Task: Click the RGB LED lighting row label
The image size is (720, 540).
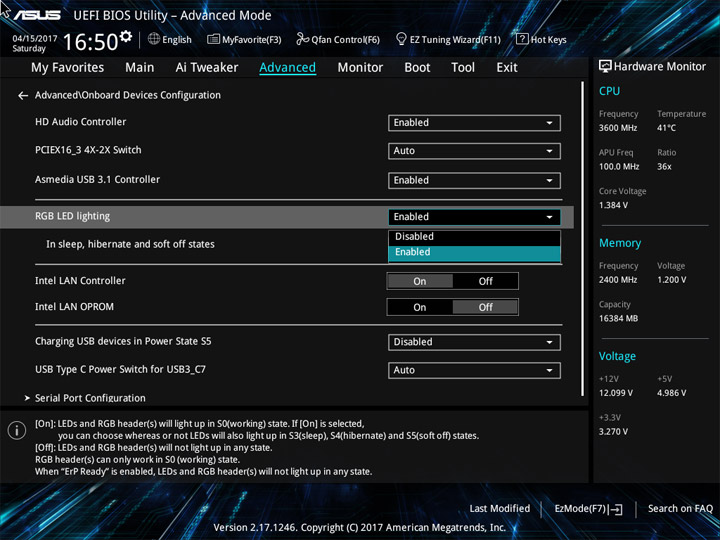Action: 73,216
